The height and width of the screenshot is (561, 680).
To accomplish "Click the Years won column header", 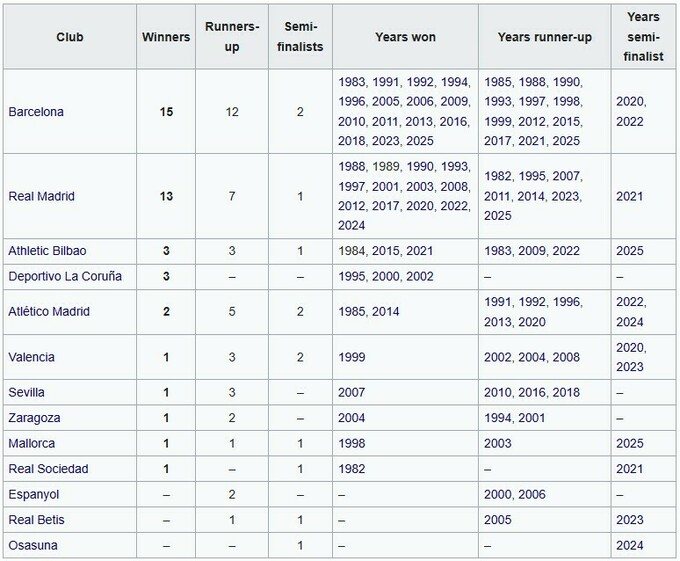I will (405, 37).
